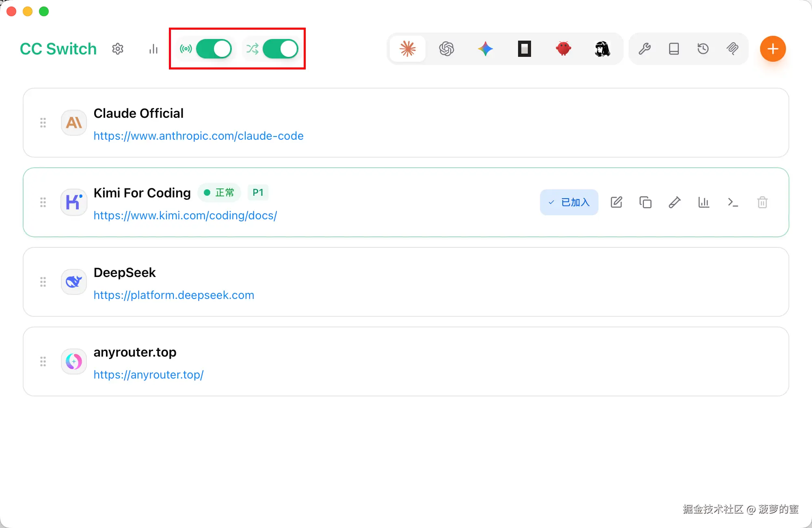The width and height of the screenshot is (812, 528).
Task: Click the anyrouter.top drag handle
Action: tap(43, 361)
